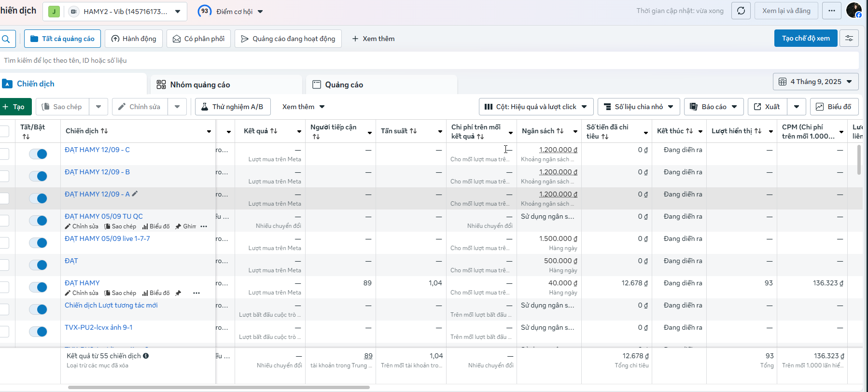Click the pin icon in ĐẠT HAMY row
Image resolution: width=868 pixels, height=392 pixels.
click(x=178, y=293)
